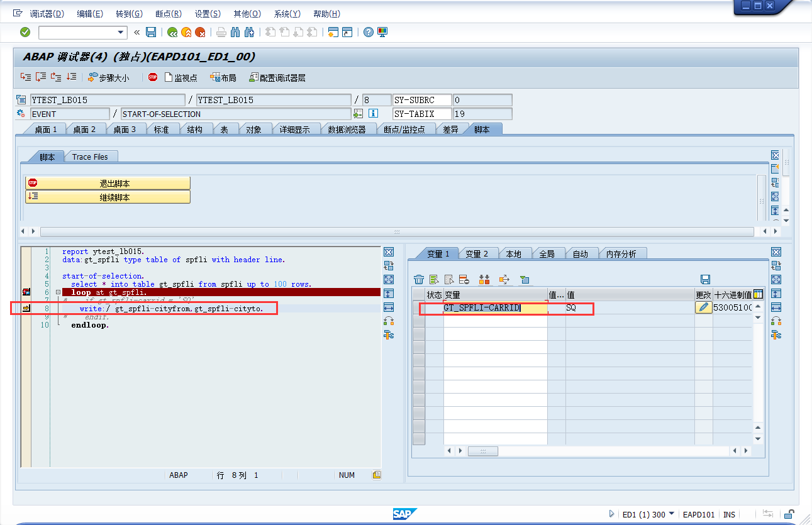
Task: Click the 步骤大小 step size button
Action: (x=109, y=77)
